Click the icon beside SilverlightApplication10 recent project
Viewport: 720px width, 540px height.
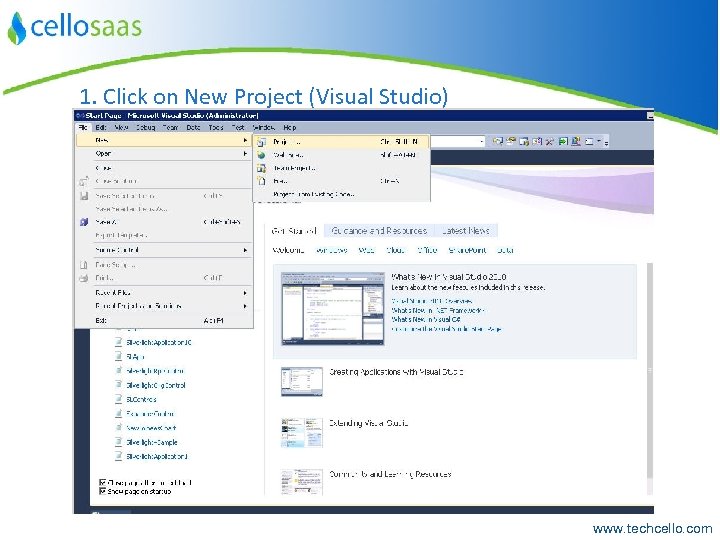pos(118,342)
